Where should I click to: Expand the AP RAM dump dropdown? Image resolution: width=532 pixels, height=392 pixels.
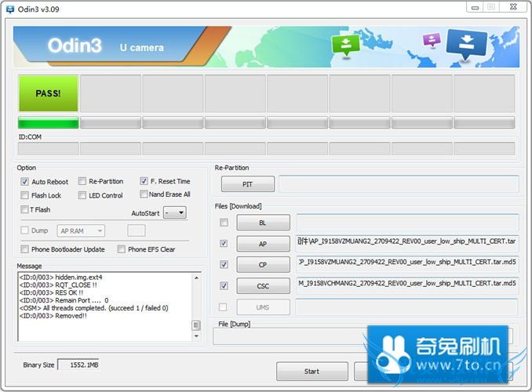click(81, 231)
